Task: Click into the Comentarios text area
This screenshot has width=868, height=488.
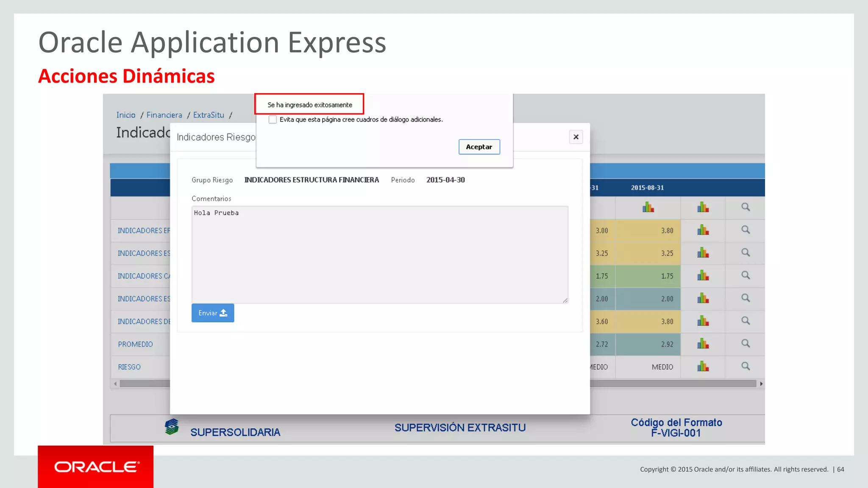Action: pos(380,255)
